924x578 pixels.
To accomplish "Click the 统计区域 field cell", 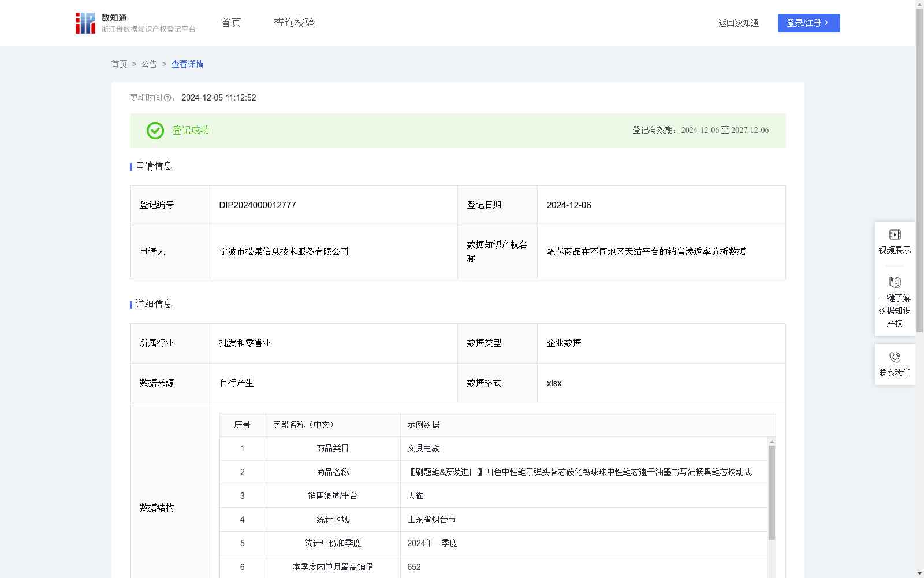I will 333,520.
